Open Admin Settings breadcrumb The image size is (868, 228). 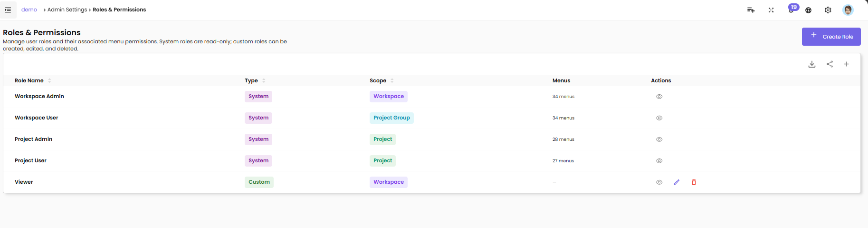tap(67, 10)
